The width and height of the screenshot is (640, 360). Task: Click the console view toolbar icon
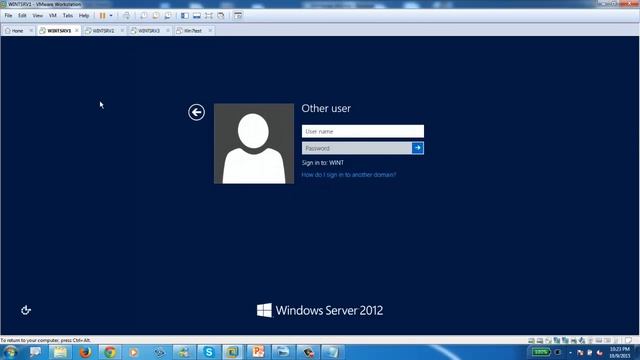(x=238, y=16)
